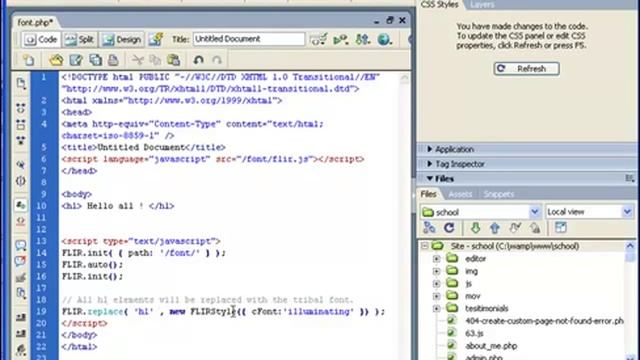Click the Files panel refresh icon

[x=449, y=228]
